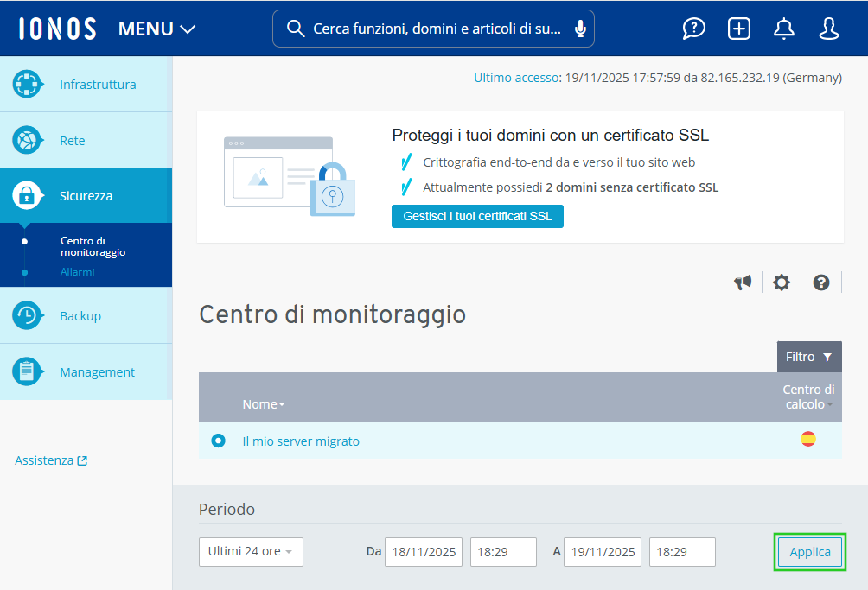This screenshot has width=868, height=590.
Task: Click Gestisci i tuoi certificati SSL
Action: [x=477, y=216]
